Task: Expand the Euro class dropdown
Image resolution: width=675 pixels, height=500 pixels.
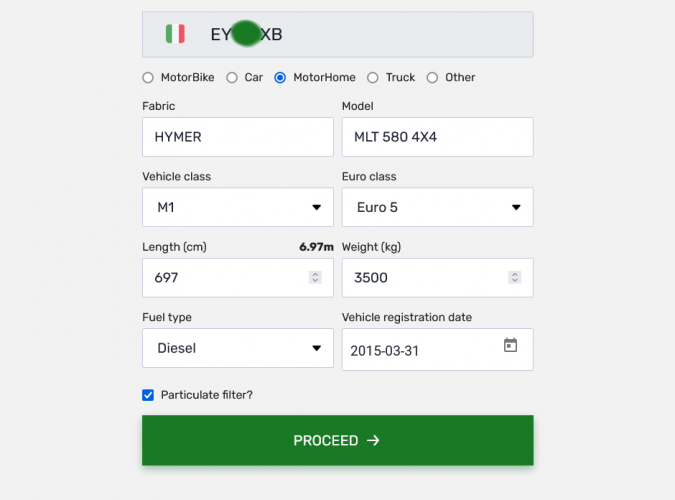Action: (437, 208)
